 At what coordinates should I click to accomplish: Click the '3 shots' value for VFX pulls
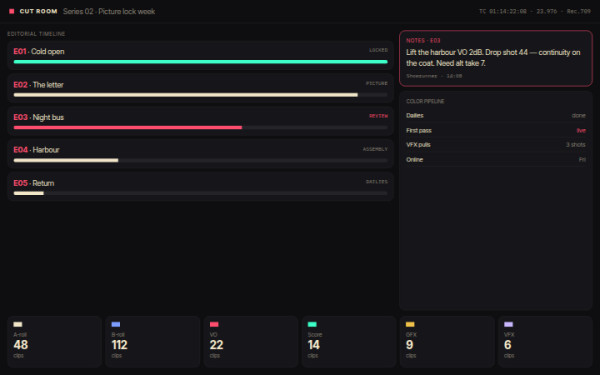point(576,145)
